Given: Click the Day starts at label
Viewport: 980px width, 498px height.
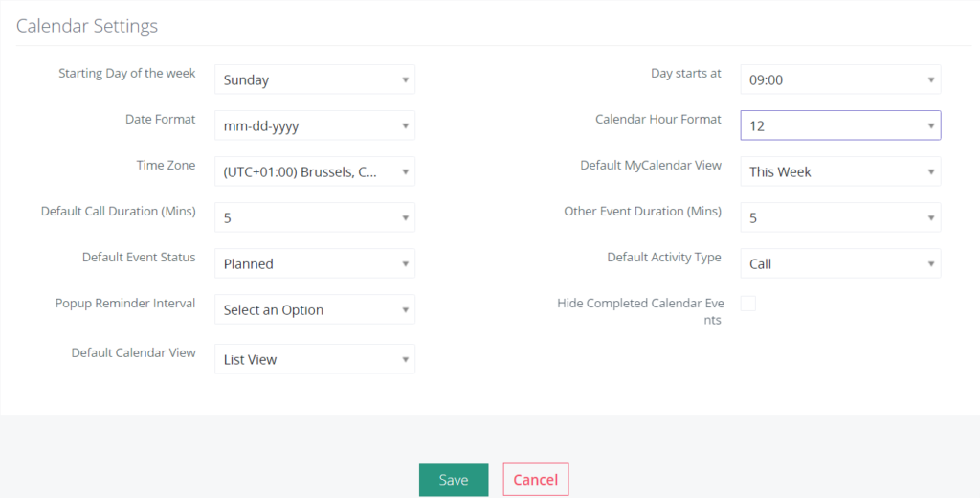Looking at the screenshot, I should pos(685,73).
